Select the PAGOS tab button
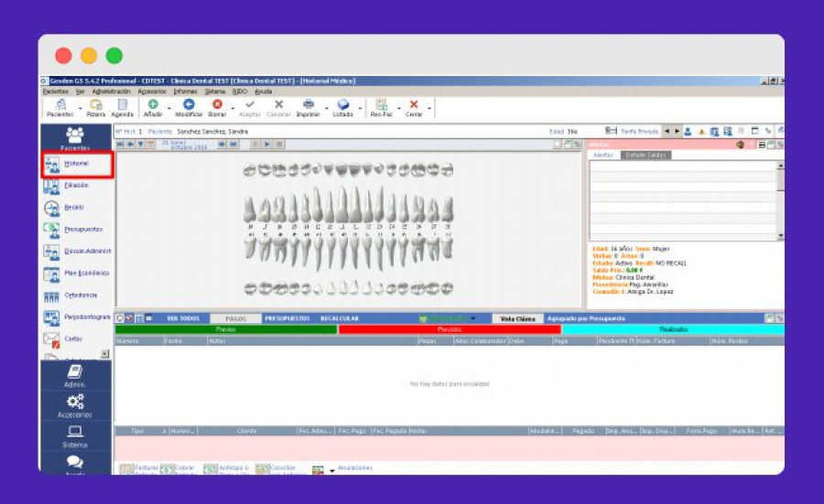This screenshot has width=824, height=504. click(x=236, y=318)
